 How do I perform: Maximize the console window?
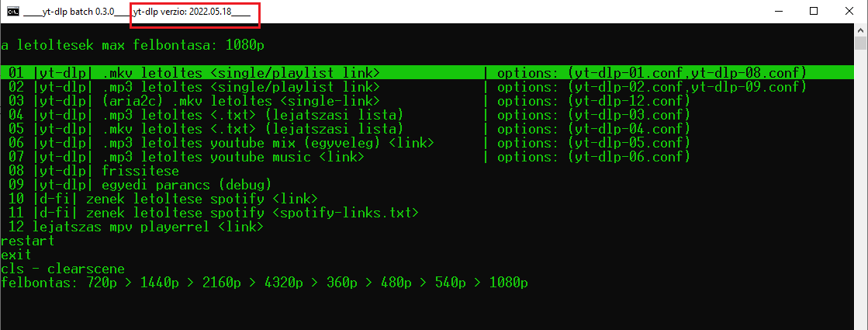[813, 11]
